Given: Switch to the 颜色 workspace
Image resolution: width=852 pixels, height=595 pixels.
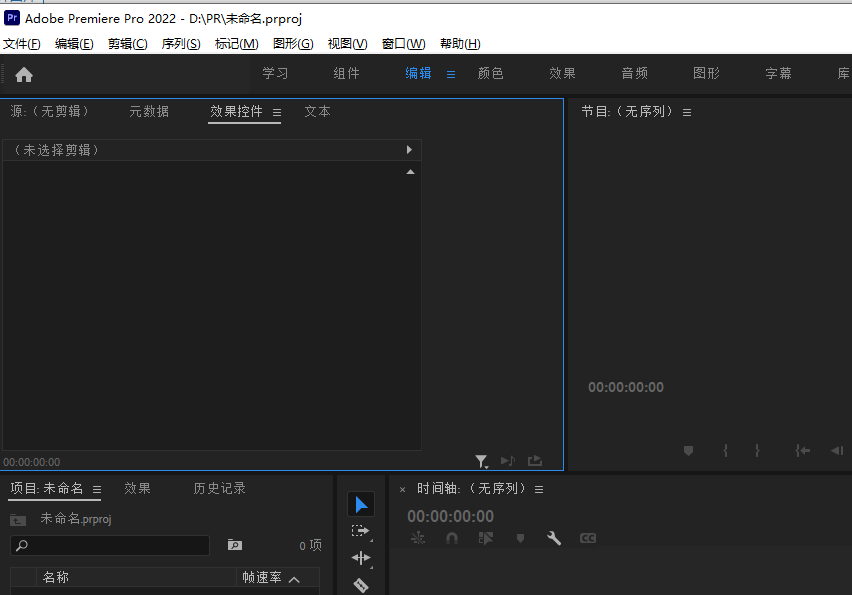Looking at the screenshot, I should click(x=491, y=73).
